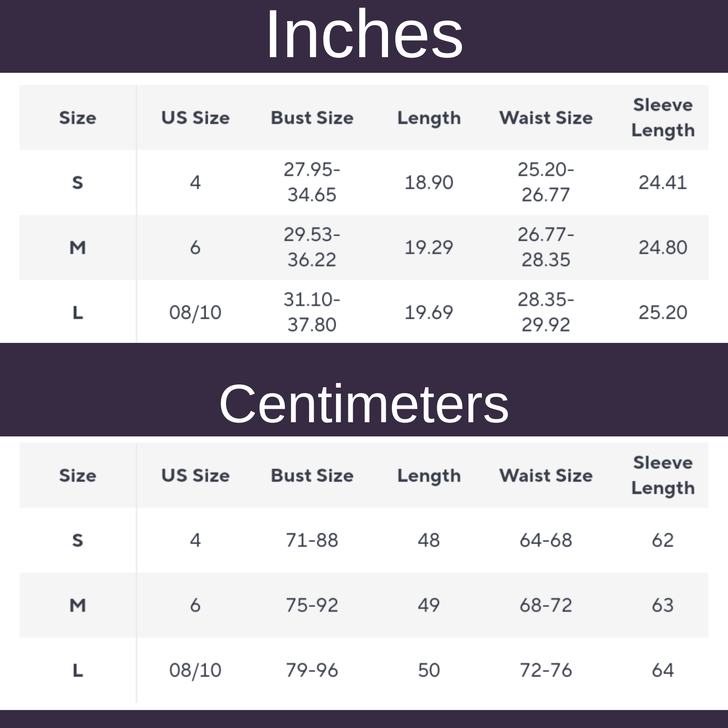Click the 24.80 sleeve length value
This screenshot has height=728, width=728.
(663, 248)
